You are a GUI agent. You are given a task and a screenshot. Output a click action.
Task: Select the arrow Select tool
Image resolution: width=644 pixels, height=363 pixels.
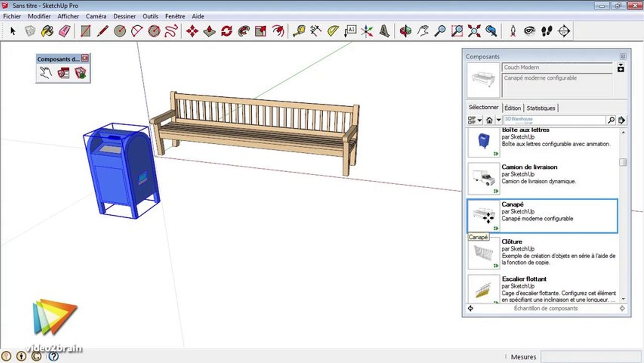[x=13, y=31]
